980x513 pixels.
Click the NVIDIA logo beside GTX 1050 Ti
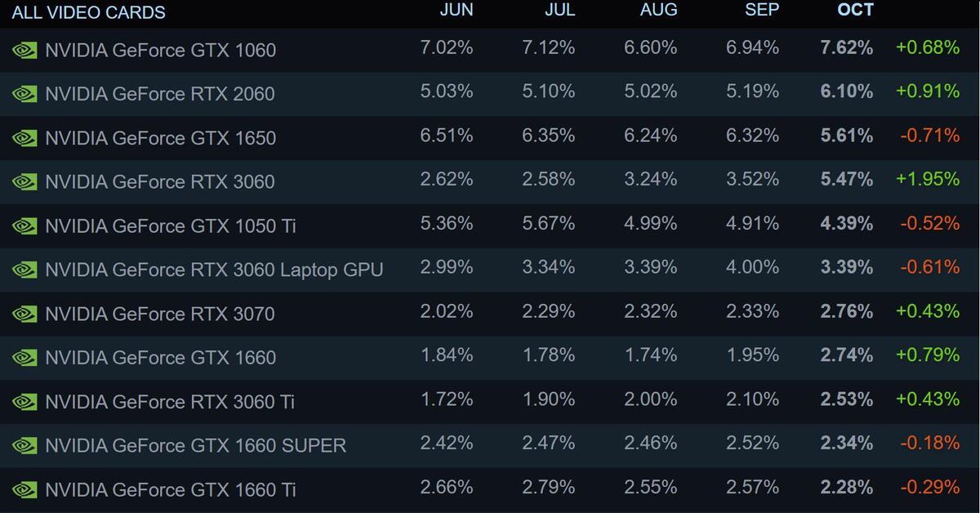click(x=24, y=225)
